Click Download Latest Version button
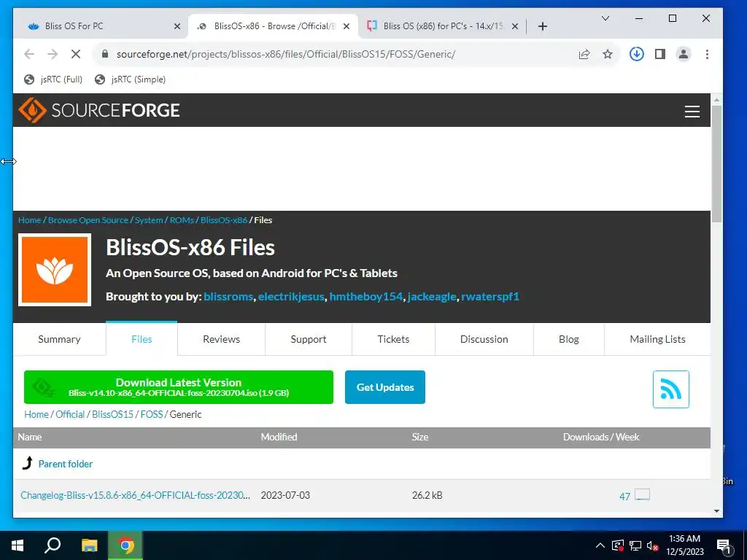 [x=179, y=387]
